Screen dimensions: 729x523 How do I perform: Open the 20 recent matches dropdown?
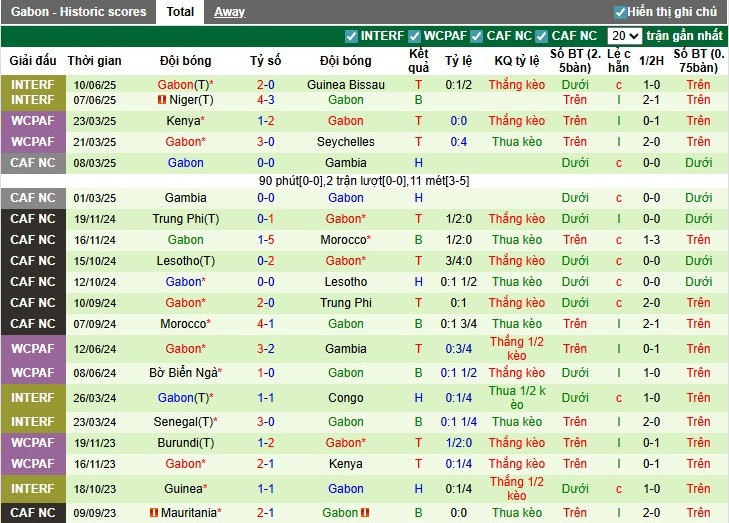click(627, 36)
